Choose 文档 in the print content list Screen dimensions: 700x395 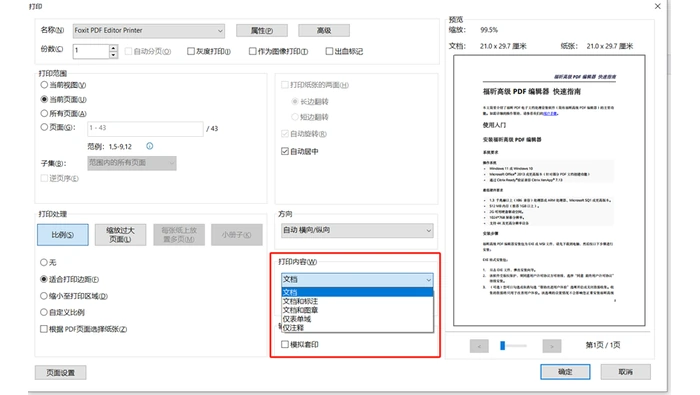pos(357,292)
